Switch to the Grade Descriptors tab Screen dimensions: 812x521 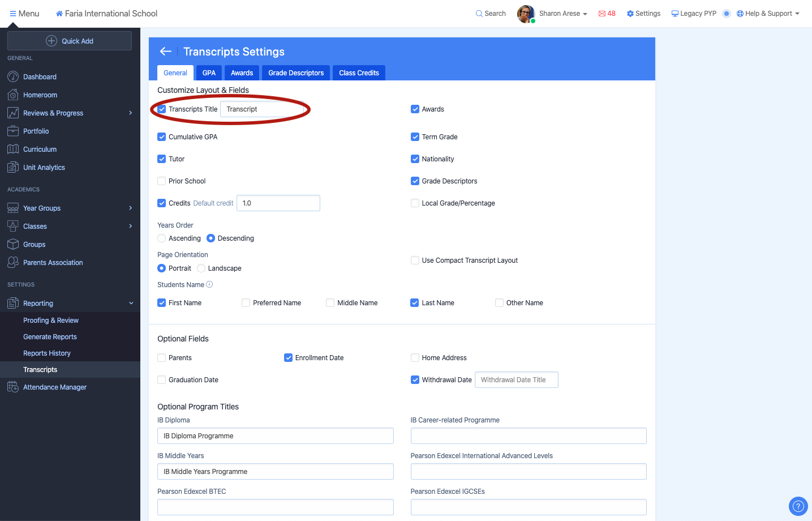296,73
